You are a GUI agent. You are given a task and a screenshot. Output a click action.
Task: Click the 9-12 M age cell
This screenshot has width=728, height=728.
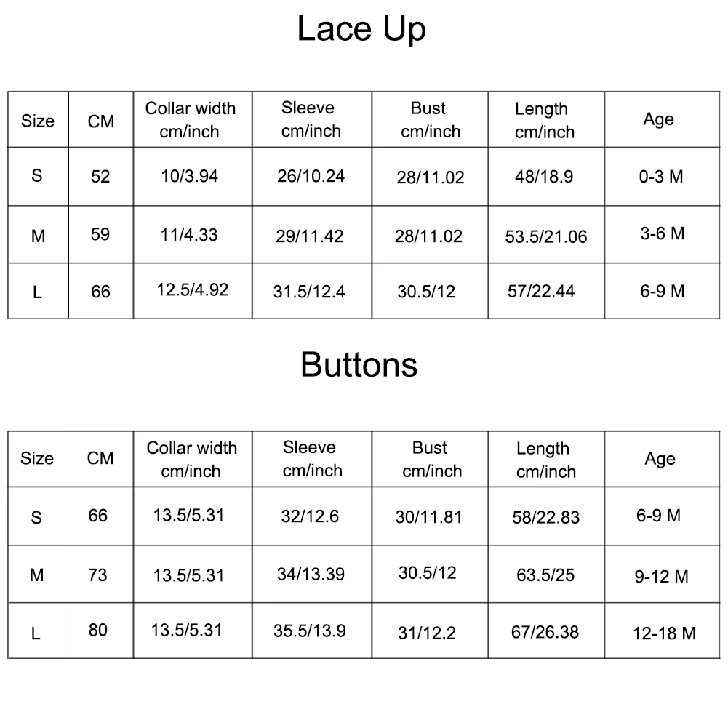pos(661,577)
